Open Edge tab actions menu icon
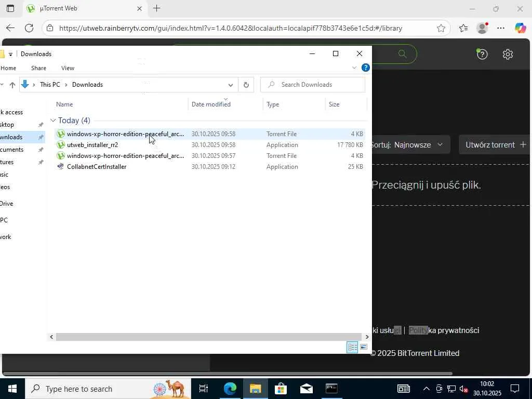 [x=10, y=8]
